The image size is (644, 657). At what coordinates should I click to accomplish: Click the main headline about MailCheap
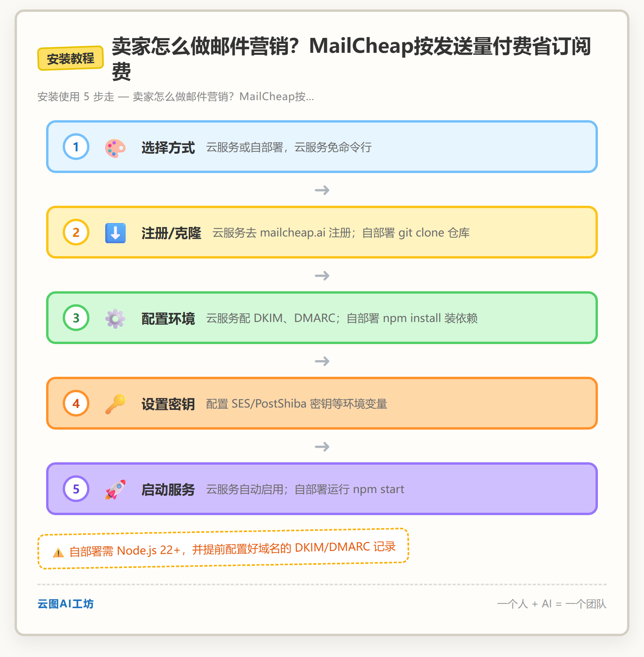pyautogui.click(x=351, y=58)
